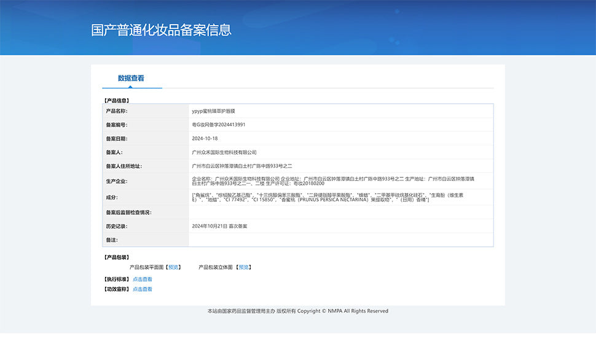Click the page title 国产普通化妆品备案信息
596x364 pixels.
click(x=161, y=30)
